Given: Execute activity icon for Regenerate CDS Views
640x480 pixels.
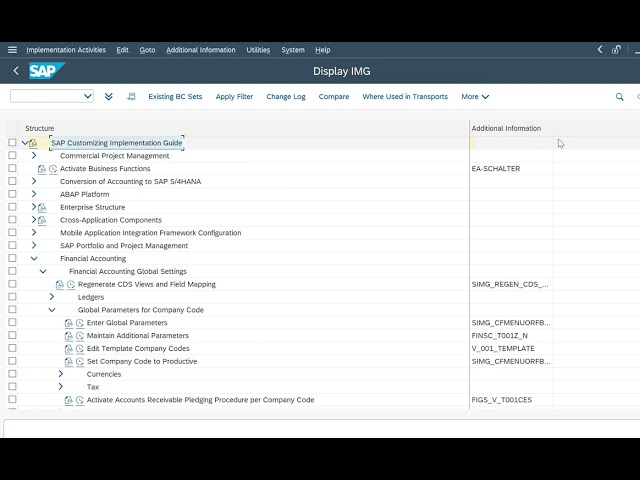Looking at the screenshot, I should pos(71,284).
